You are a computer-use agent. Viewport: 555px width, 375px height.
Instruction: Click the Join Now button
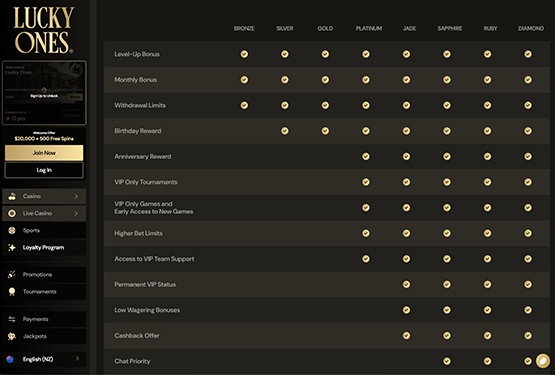(x=44, y=153)
